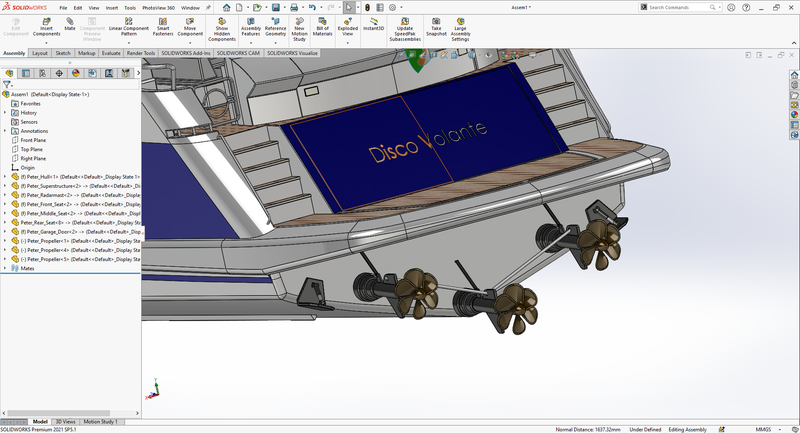Image resolution: width=800 pixels, height=433 pixels.
Task: Create an Exploded View
Action: click(347, 27)
